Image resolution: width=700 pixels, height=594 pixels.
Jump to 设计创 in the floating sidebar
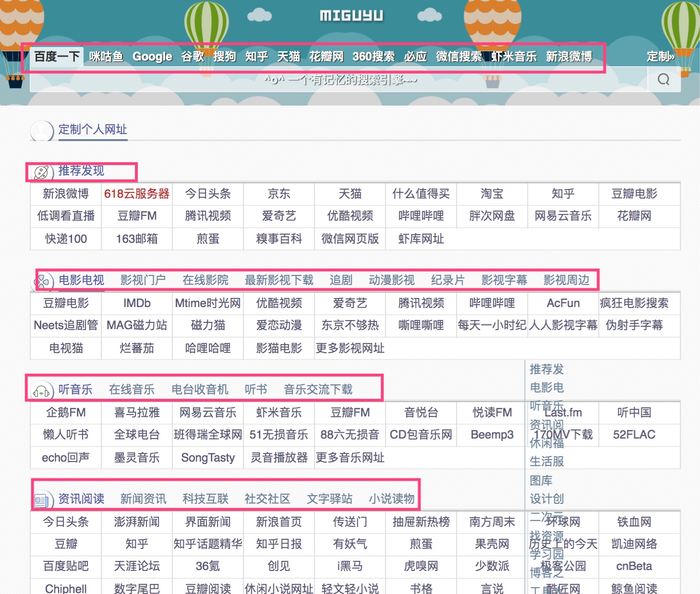546,499
